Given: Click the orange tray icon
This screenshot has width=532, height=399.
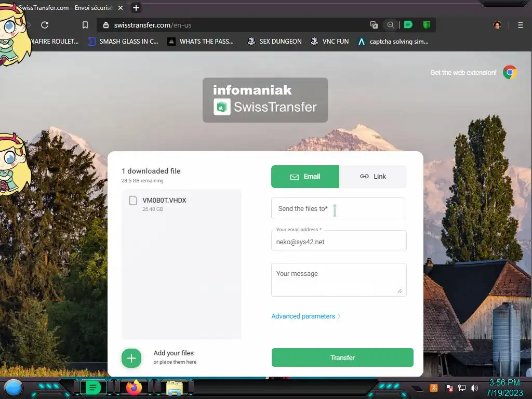Looking at the screenshot, I should (x=434, y=388).
